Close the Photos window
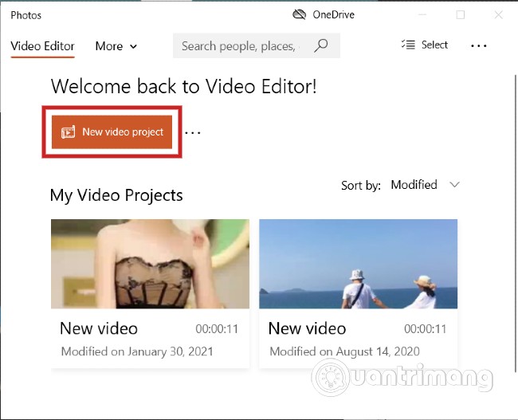518x420 pixels. 499,14
